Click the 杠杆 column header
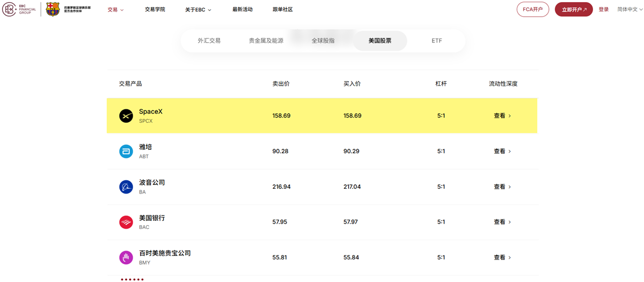The height and width of the screenshot is (282, 644). click(x=441, y=84)
